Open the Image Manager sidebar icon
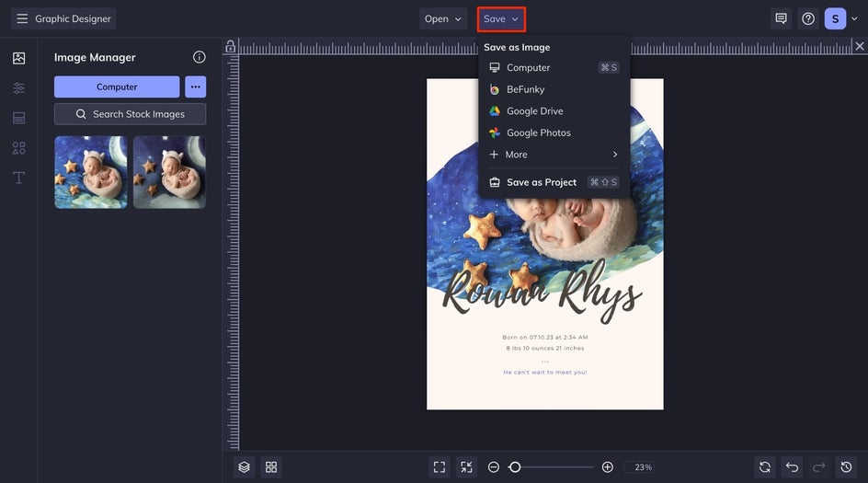The width and height of the screenshot is (868, 483). [18, 58]
